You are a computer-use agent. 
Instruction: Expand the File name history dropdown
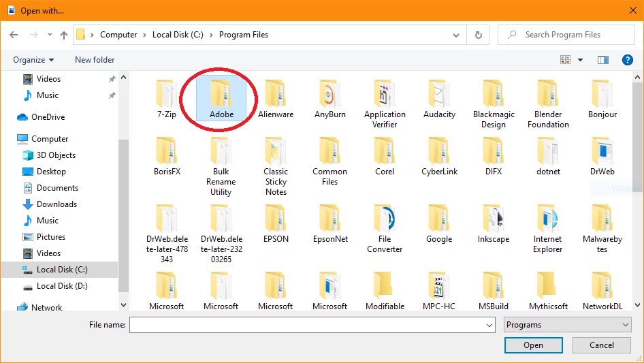pyautogui.click(x=489, y=325)
